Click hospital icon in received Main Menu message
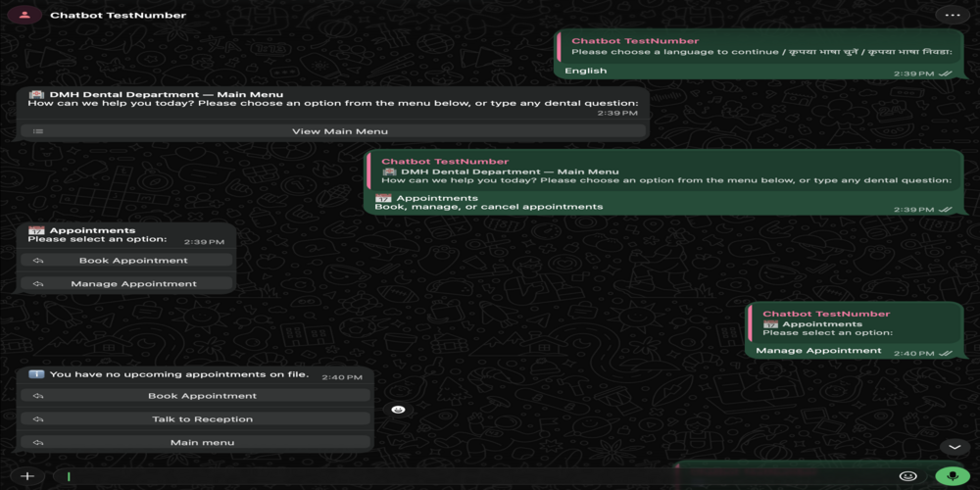980x490 pixels. click(x=36, y=95)
